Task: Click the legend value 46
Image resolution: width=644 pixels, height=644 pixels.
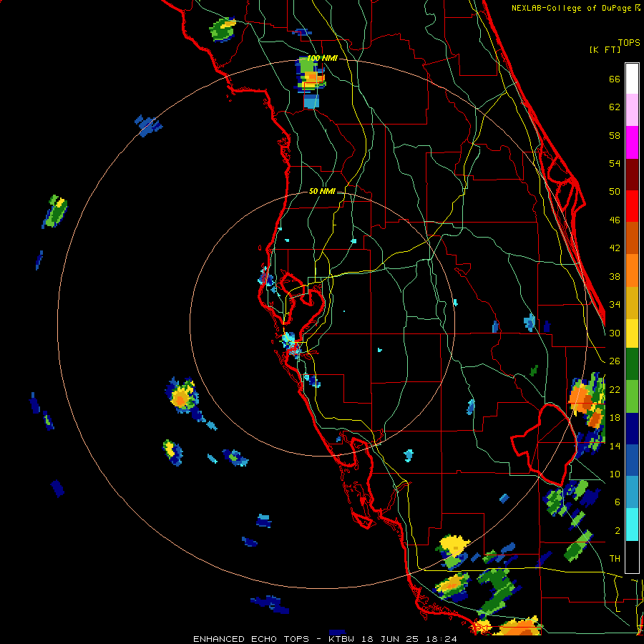Action: pyautogui.click(x=615, y=220)
